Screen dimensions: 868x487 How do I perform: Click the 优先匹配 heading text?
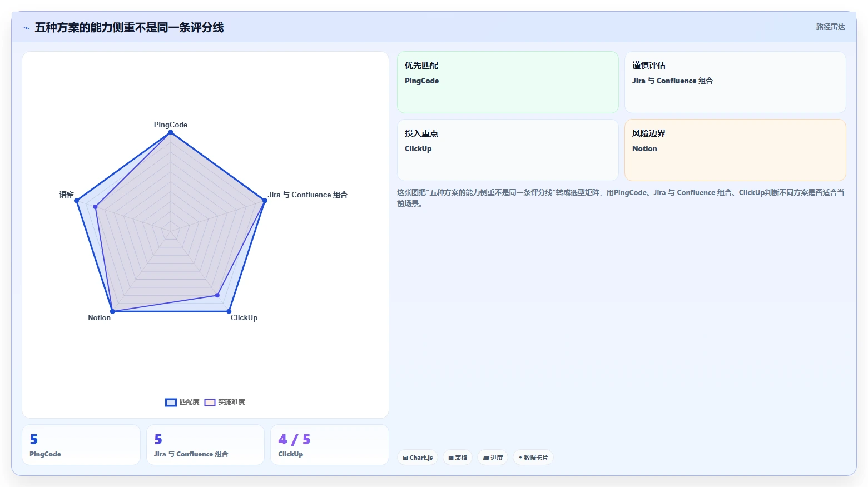[421, 66]
